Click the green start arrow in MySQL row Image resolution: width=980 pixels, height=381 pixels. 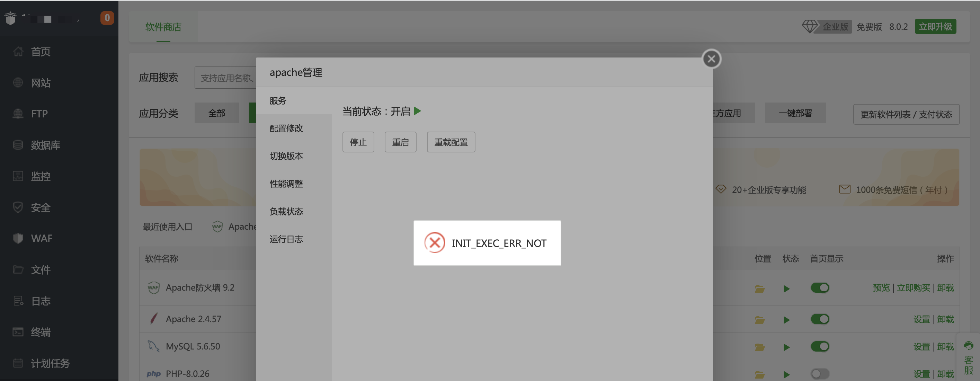pyautogui.click(x=786, y=346)
